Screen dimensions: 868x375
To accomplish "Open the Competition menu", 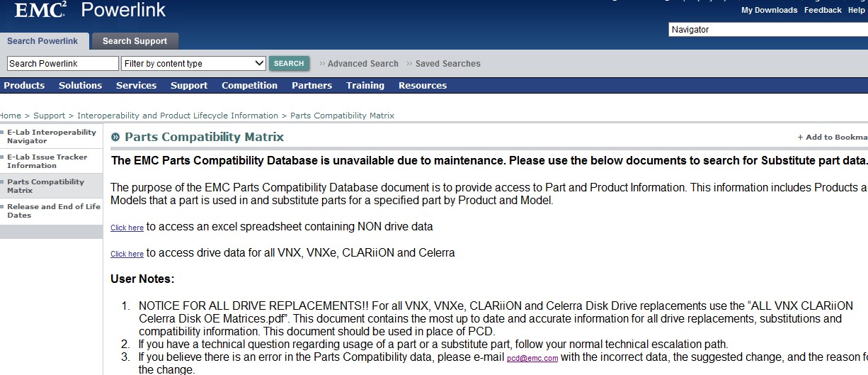I will (249, 86).
